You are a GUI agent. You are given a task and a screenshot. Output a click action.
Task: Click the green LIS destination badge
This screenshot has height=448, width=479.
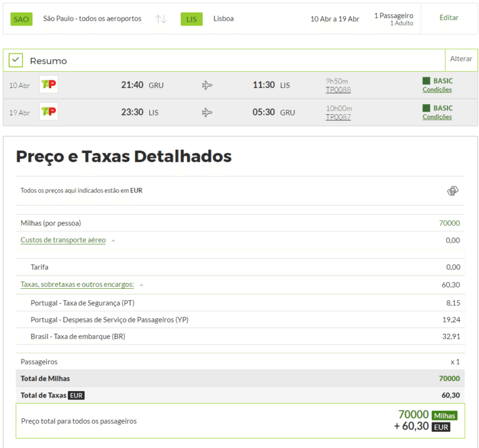191,19
